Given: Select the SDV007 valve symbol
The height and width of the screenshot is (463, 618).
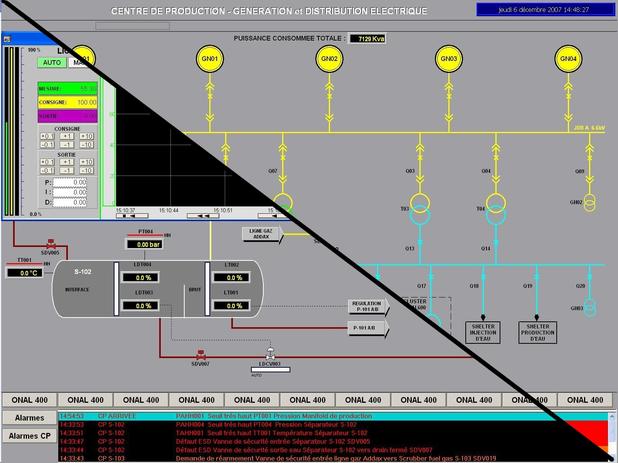Looking at the screenshot, I should (x=202, y=353).
